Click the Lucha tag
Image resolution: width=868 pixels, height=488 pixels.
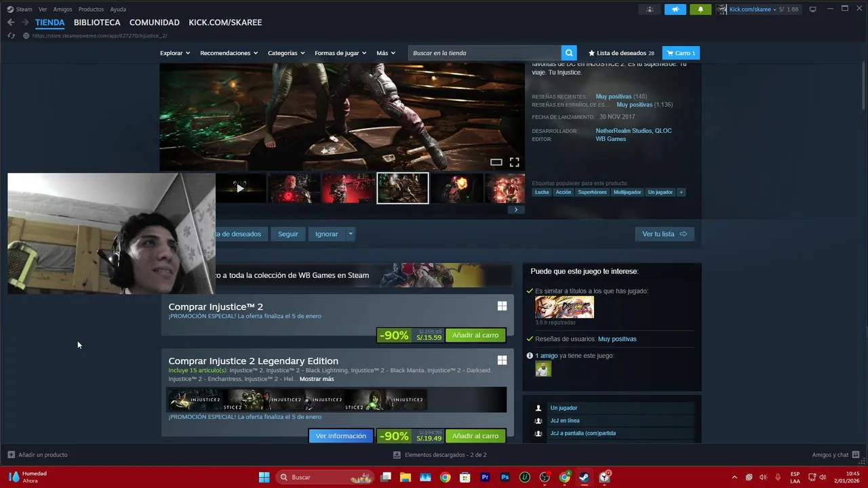pyautogui.click(x=542, y=192)
